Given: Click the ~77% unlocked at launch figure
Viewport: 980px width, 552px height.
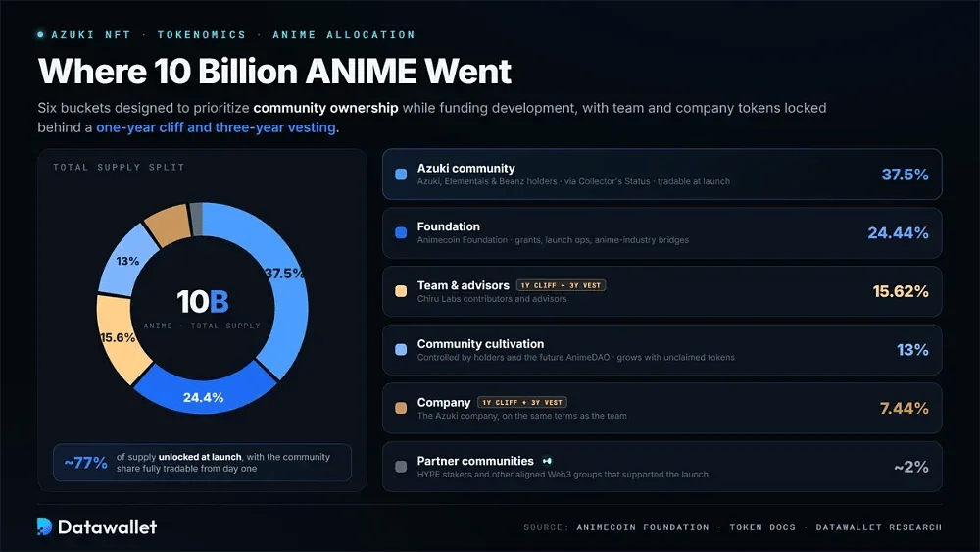Looking at the screenshot, I should click(85, 463).
